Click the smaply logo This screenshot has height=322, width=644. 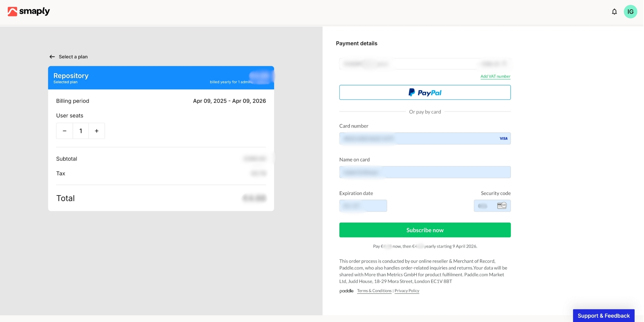coord(29,12)
